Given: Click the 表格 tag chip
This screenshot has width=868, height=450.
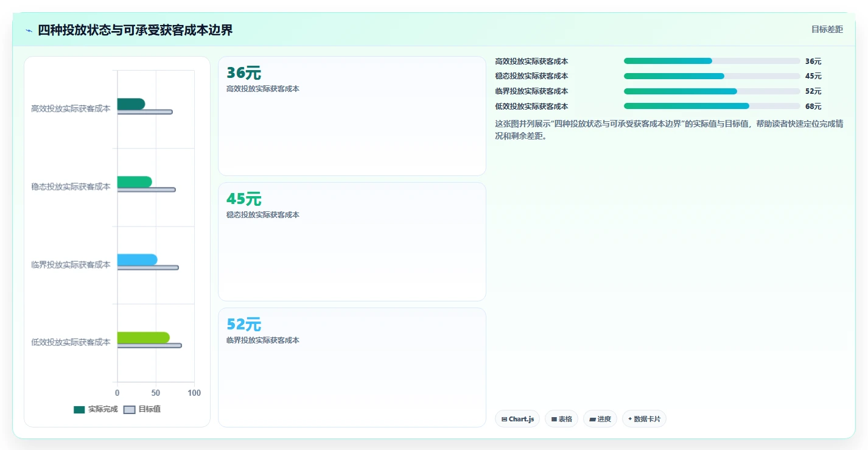Looking at the screenshot, I should (x=561, y=419).
